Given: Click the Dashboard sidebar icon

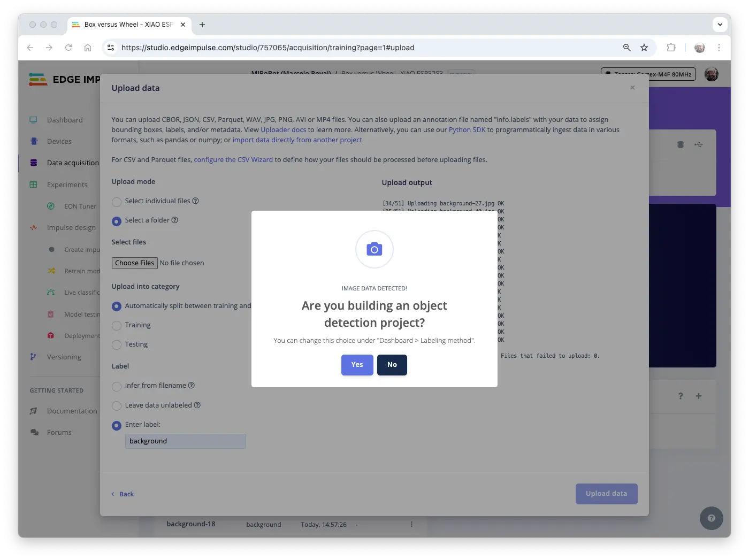Looking at the screenshot, I should point(34,120).
